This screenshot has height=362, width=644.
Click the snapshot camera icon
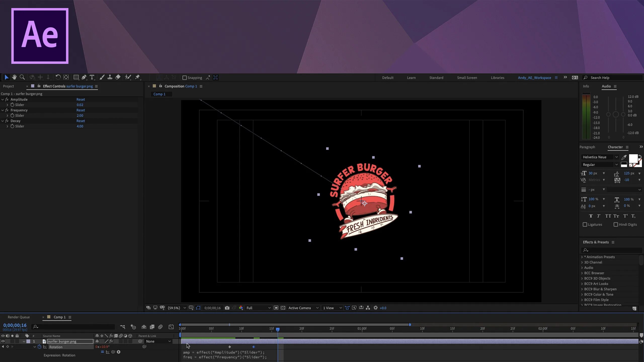[x=227, y=308]
